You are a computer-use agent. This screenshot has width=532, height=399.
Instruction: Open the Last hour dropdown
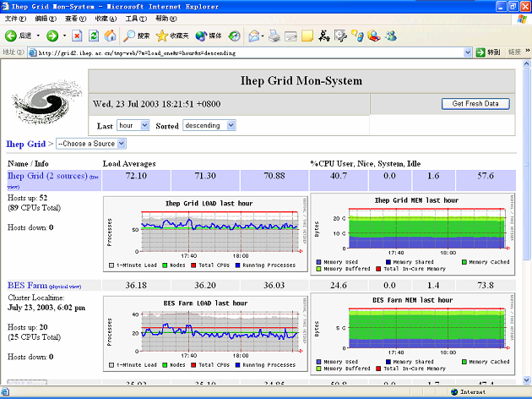(x=133, y=125)
